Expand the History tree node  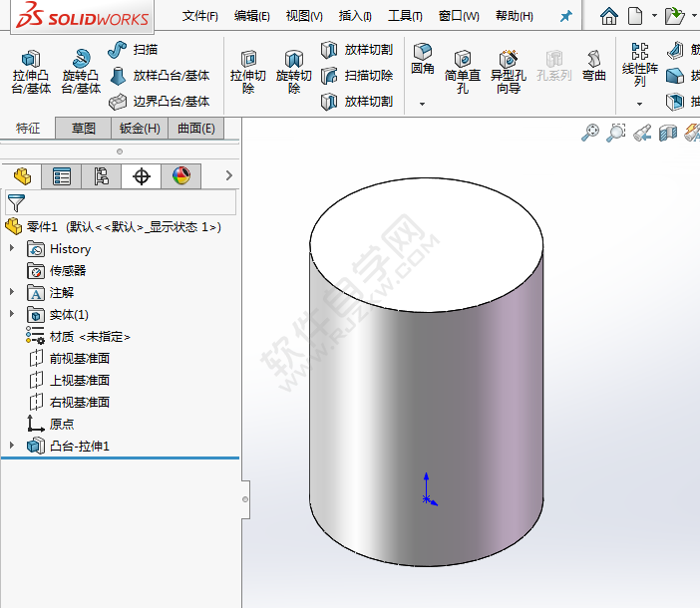[12, 248]
